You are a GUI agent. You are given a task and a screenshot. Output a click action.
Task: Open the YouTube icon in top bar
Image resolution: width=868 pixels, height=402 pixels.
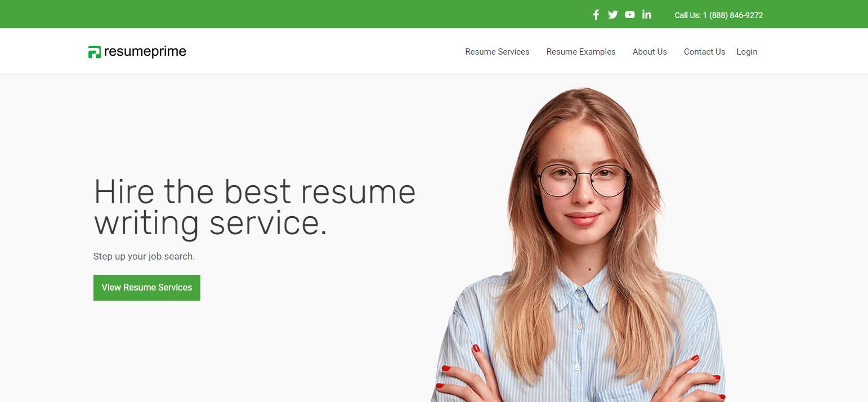tap(630, 15)
